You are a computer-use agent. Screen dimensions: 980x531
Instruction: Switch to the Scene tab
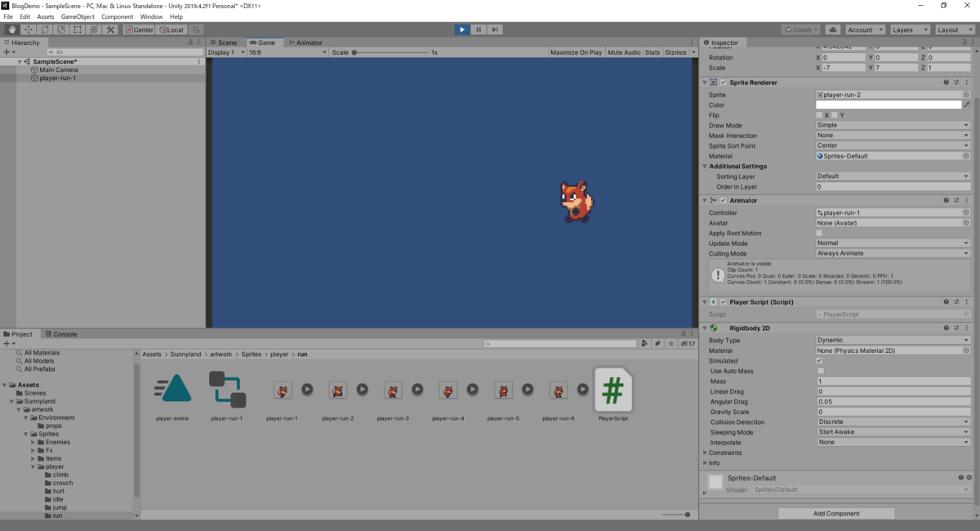click(223, 42)
